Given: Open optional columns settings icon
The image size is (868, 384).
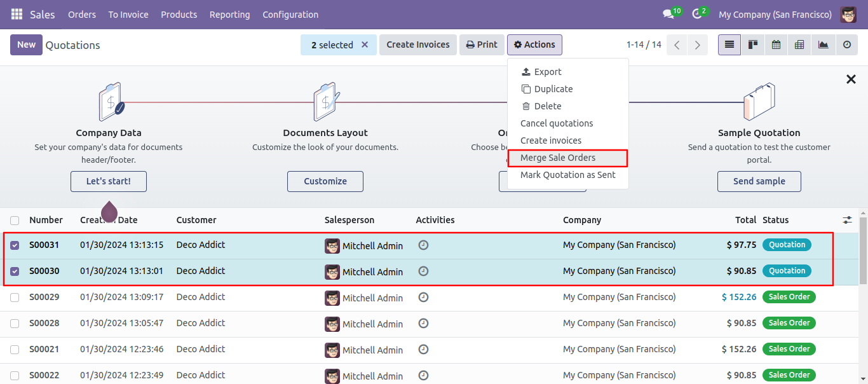Looking at the screenshot, I should tap(848, 220).
